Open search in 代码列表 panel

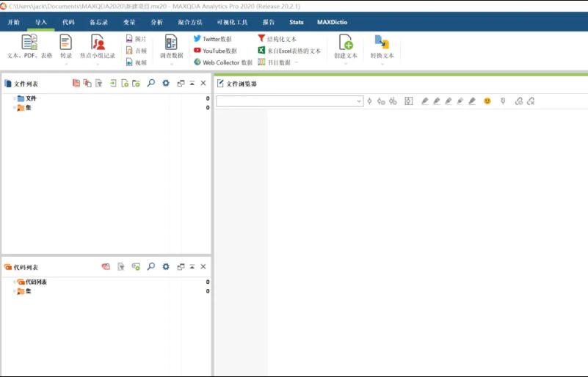pyautogui.click(x=150, y=266)
